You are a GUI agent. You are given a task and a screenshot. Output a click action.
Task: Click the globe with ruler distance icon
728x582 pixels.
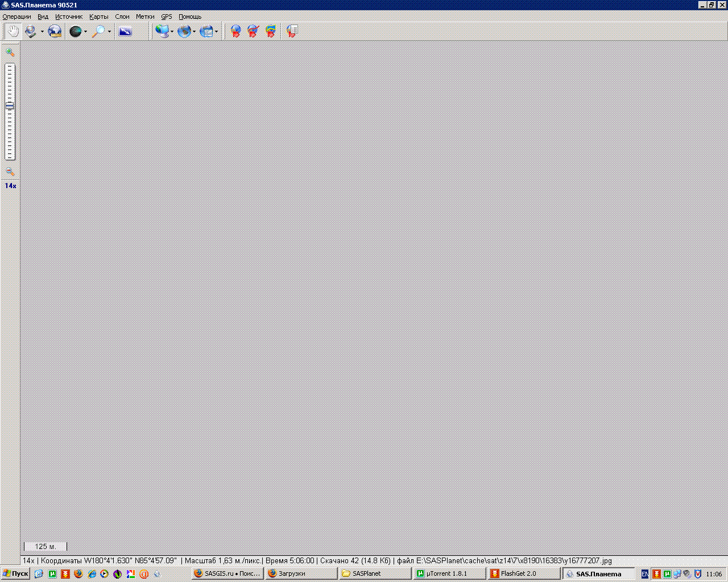pyautogui.click(x=55, y=31)
